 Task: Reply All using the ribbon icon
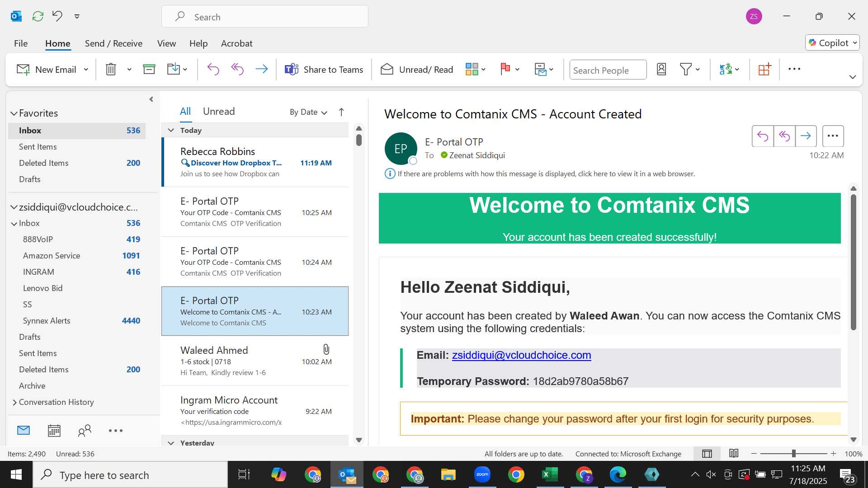point(237,69)
